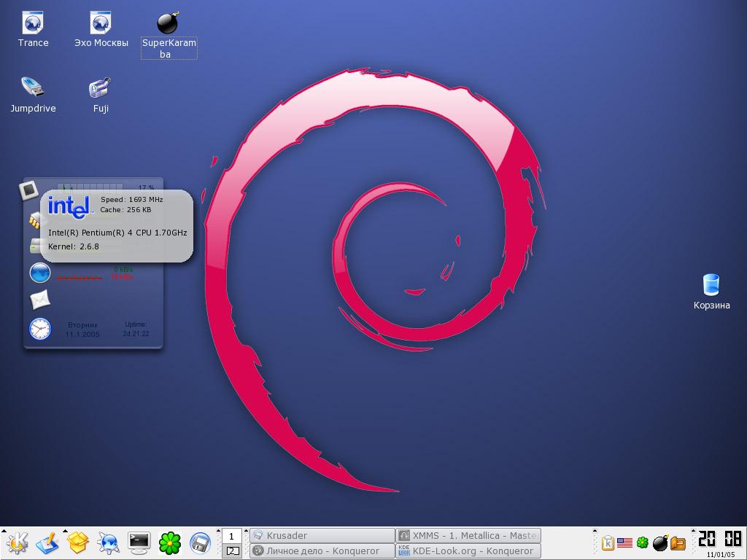
Task: Open Klipper clipboard tray icon
Action: pos(608,542)
